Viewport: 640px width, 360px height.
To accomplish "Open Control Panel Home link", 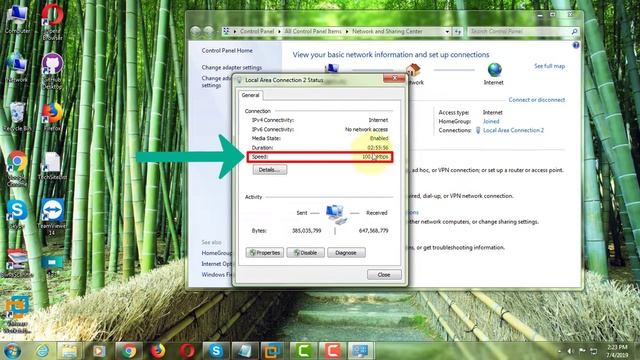I will 227,51.
